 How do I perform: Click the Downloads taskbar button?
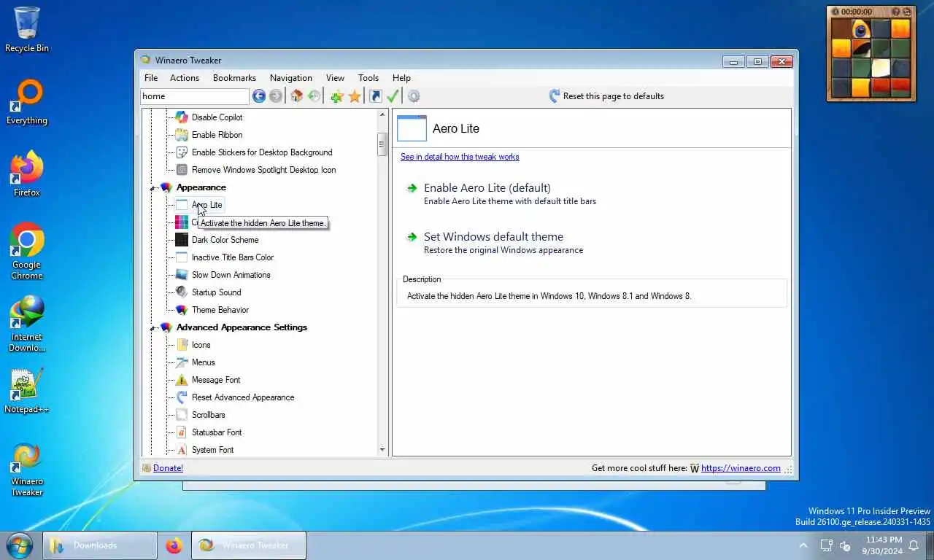coord(100,545)
